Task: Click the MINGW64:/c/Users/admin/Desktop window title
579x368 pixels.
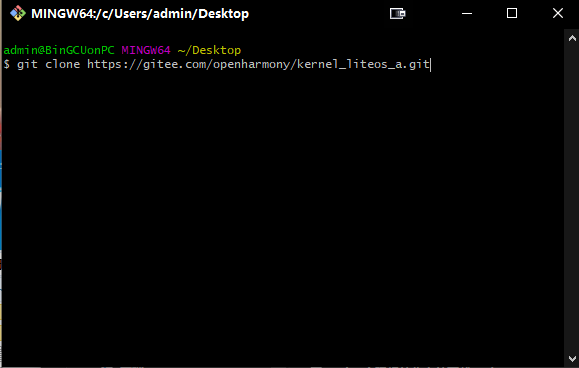Action: pos(140,14)
